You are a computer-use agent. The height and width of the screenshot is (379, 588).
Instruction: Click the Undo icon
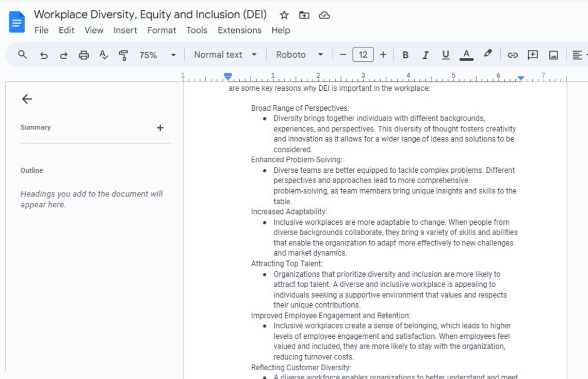pos(44,55)
